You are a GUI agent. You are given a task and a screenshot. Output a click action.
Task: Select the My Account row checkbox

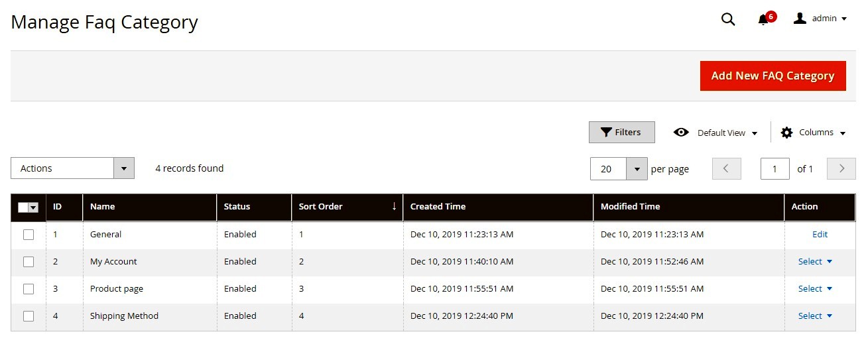tap(29, 262)
